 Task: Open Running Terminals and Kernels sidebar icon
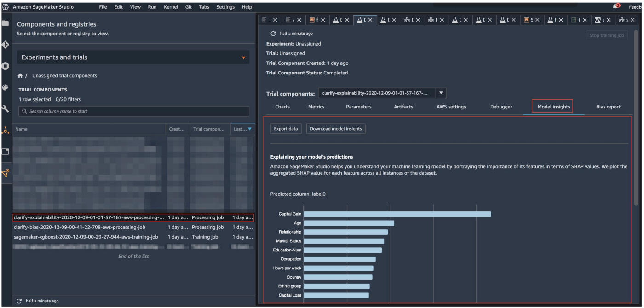(5, 66)
